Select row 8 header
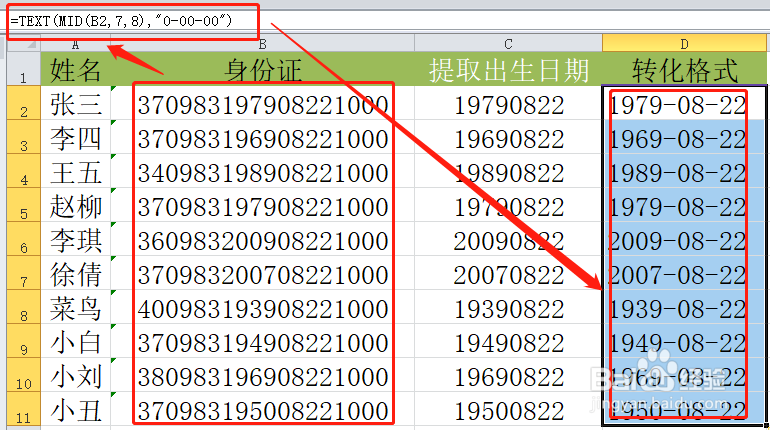This screenshot has width=770, height=430. coord(24,306)
